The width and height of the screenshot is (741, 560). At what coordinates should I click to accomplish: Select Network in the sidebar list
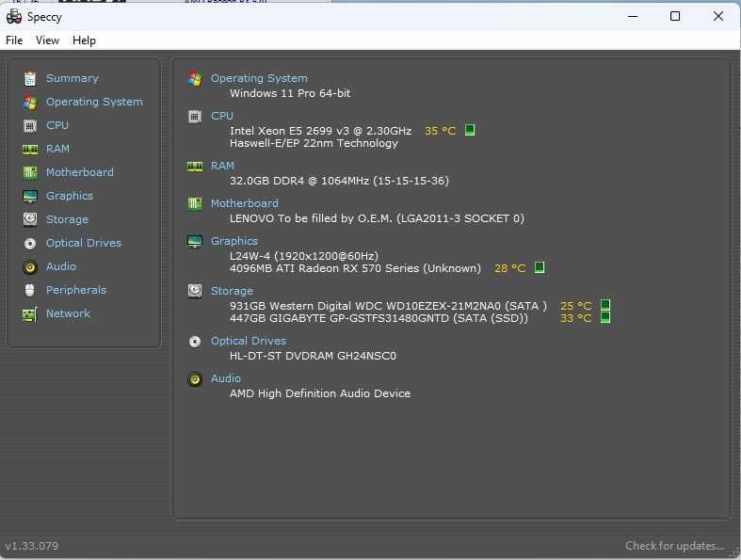(x=68, y=313)
